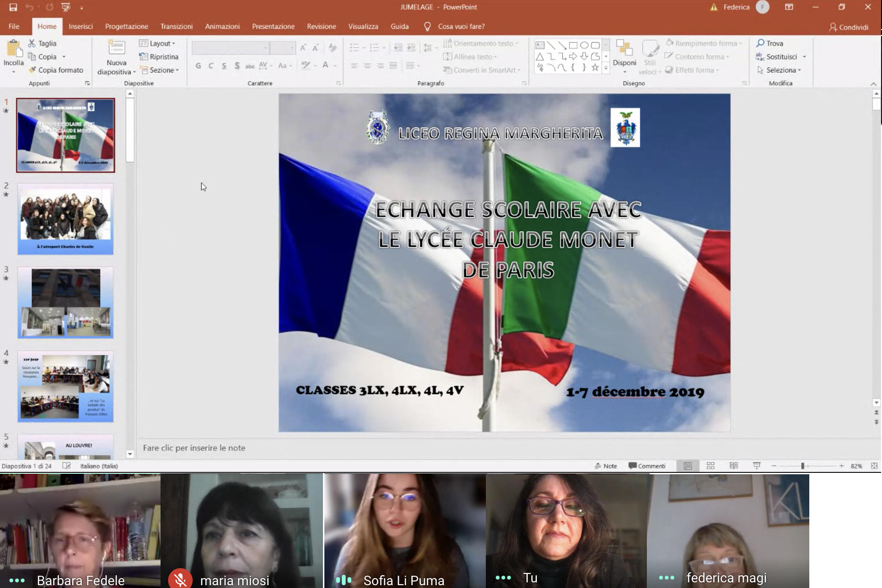Click the Redo icon in quick access toolbar

tap(50, 7)
